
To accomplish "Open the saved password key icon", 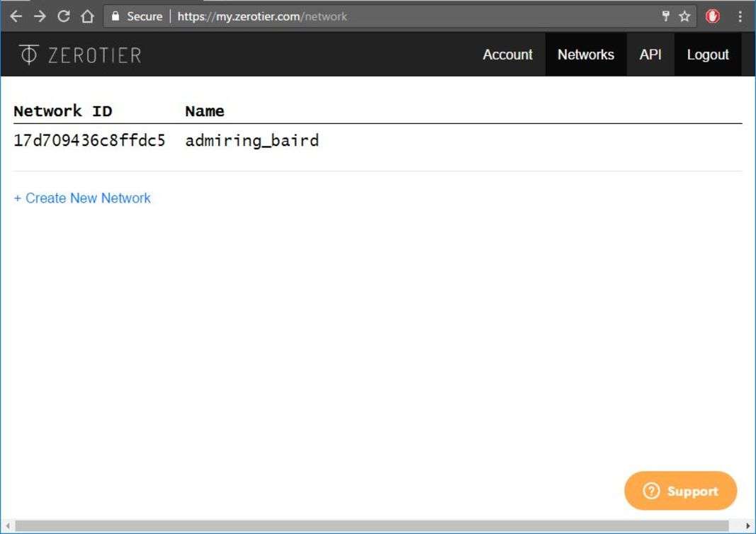I will tap(665, 16).
